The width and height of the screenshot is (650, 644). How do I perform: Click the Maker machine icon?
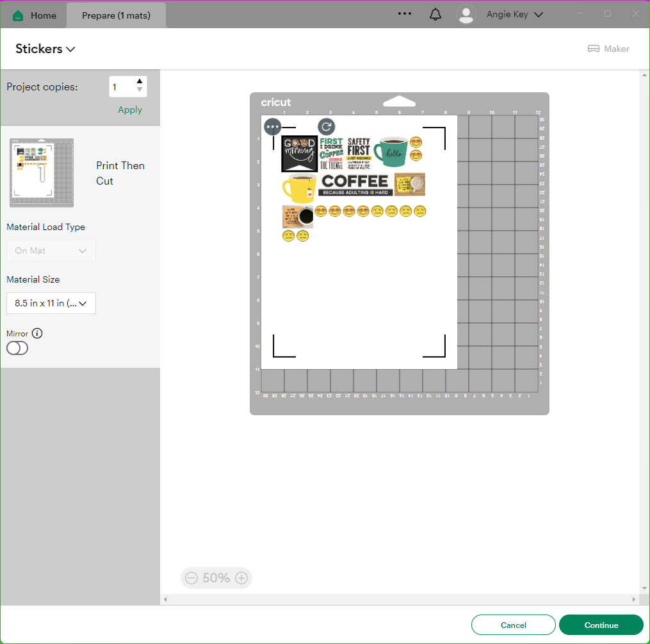(x=594, y=49)
